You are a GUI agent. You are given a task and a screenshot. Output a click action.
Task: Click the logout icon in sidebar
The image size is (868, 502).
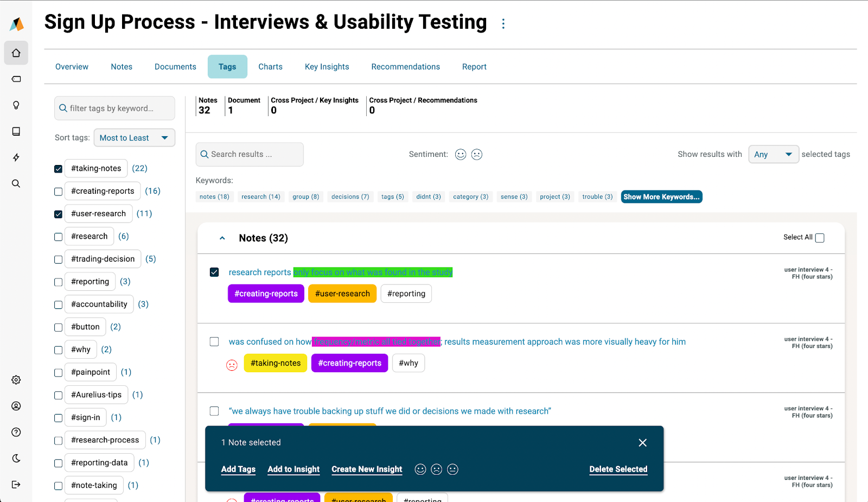[x=16, y=485]
